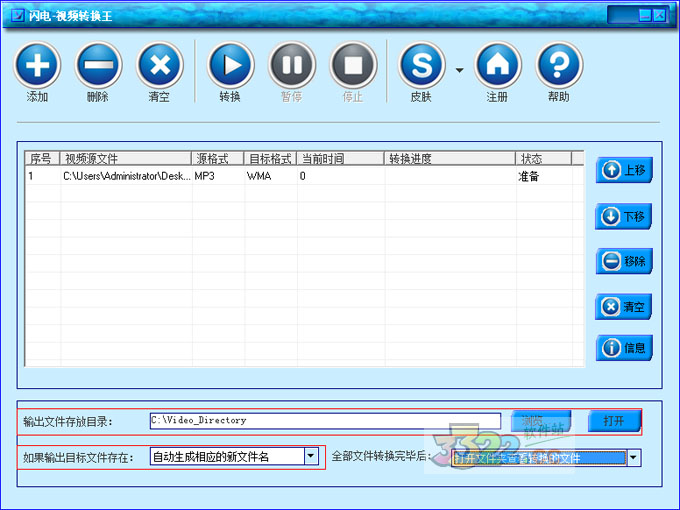Expand the skin dropdown arrow
The height and width of the screenshot is (510, 680).
459,70
